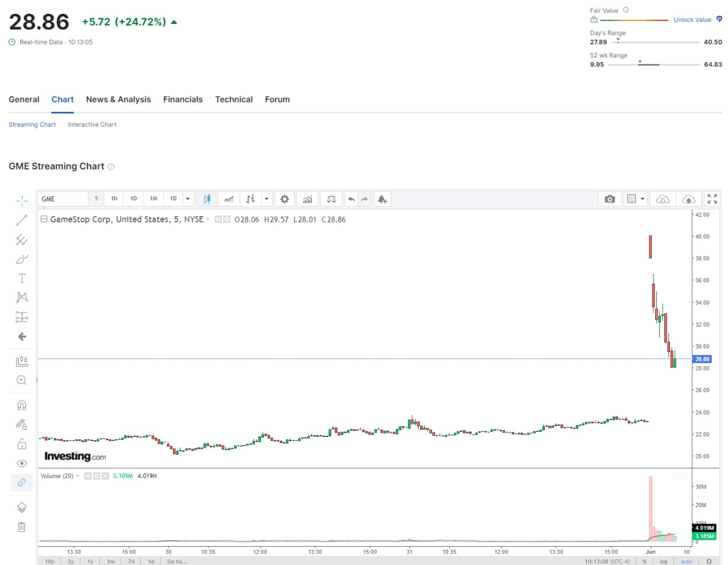This screenshot has height=565, width=728.
Task: Click the GME symbol input field
Action: click(63, 199)
